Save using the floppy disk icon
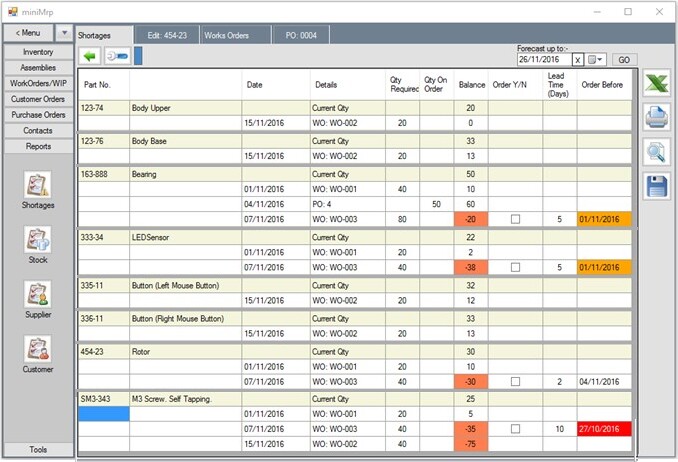Screen dimensions: 678x462 (656, 186)
